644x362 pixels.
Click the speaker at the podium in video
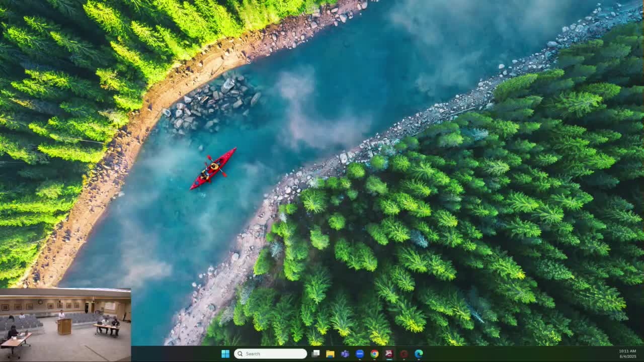click(61, 315)
